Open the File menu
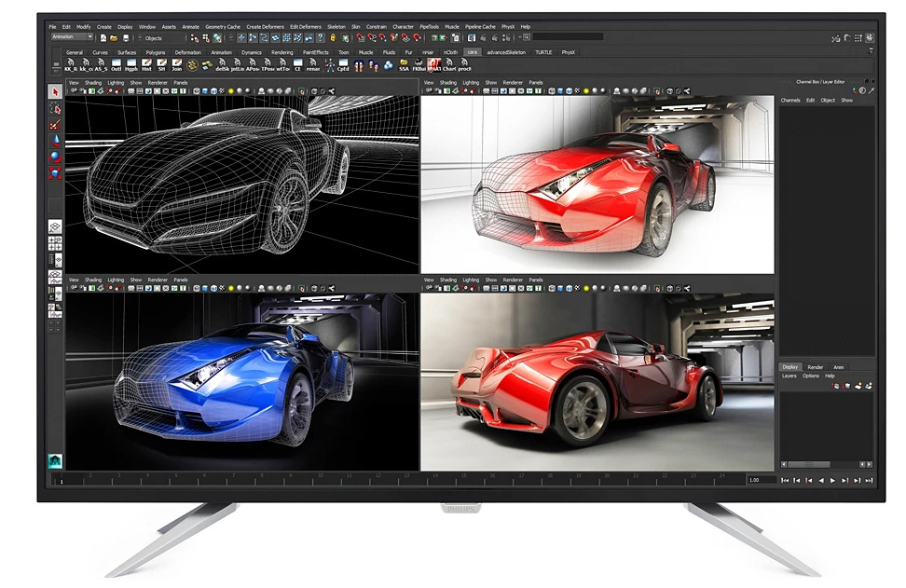This screenshot has height=588, width=906. pos(52,27)
